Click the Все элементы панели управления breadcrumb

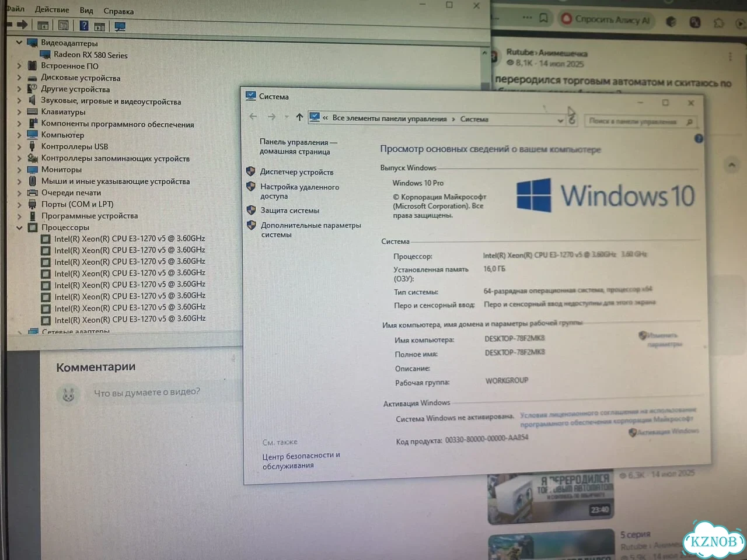click(x=389, y=118)
